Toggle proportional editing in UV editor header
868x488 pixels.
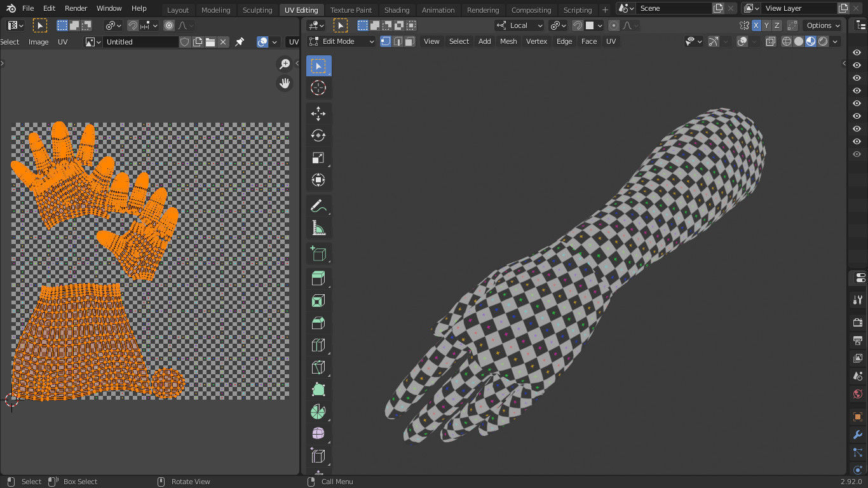coord(169,25)
